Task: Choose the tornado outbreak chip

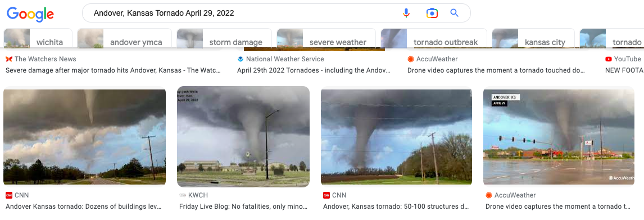Action: pyautogui.click(x=434, y=39)
